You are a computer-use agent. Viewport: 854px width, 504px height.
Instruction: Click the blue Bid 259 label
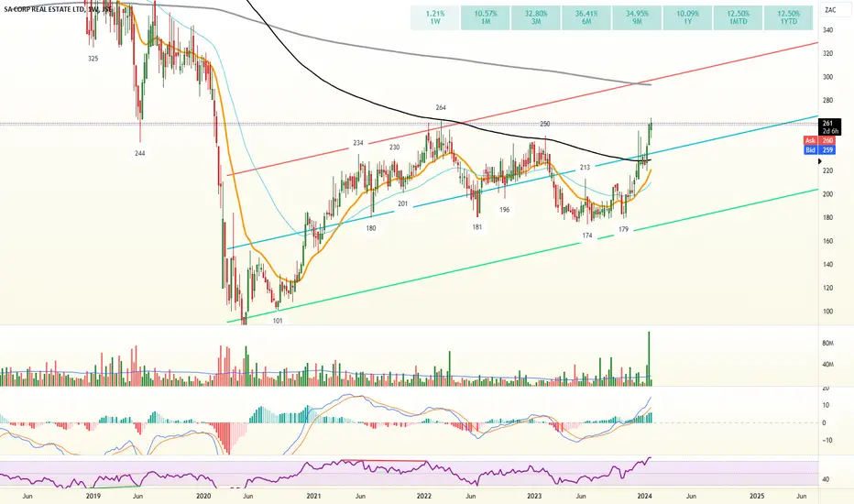coord(818,149)
